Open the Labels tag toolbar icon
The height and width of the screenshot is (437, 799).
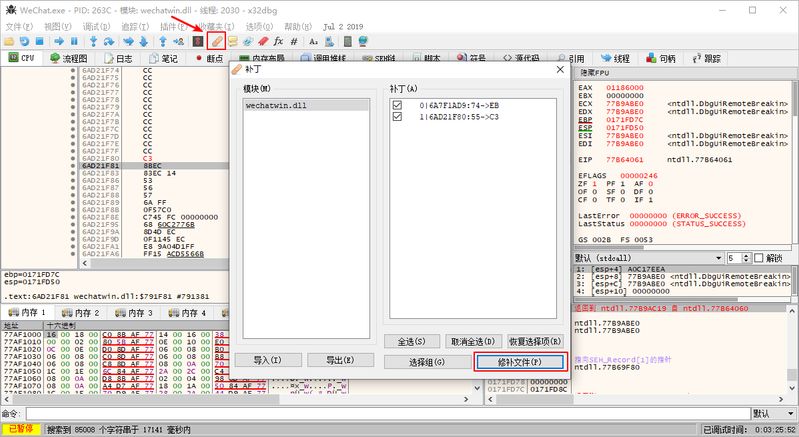pos(248,41)
